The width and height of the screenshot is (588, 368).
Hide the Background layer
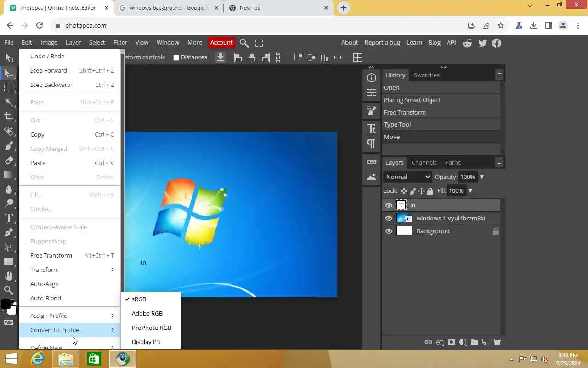[x=389, y=231]
